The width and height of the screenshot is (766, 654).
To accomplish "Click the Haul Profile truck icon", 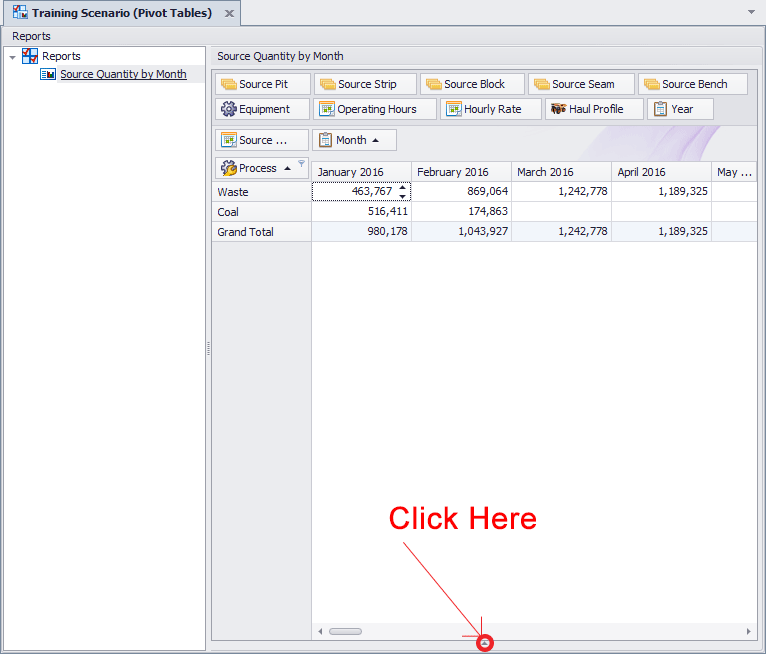I will tap(558, 109).
